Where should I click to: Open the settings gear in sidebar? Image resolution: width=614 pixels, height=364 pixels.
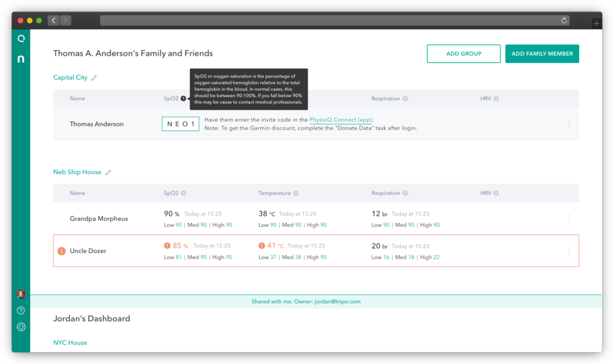coord(21,327)
